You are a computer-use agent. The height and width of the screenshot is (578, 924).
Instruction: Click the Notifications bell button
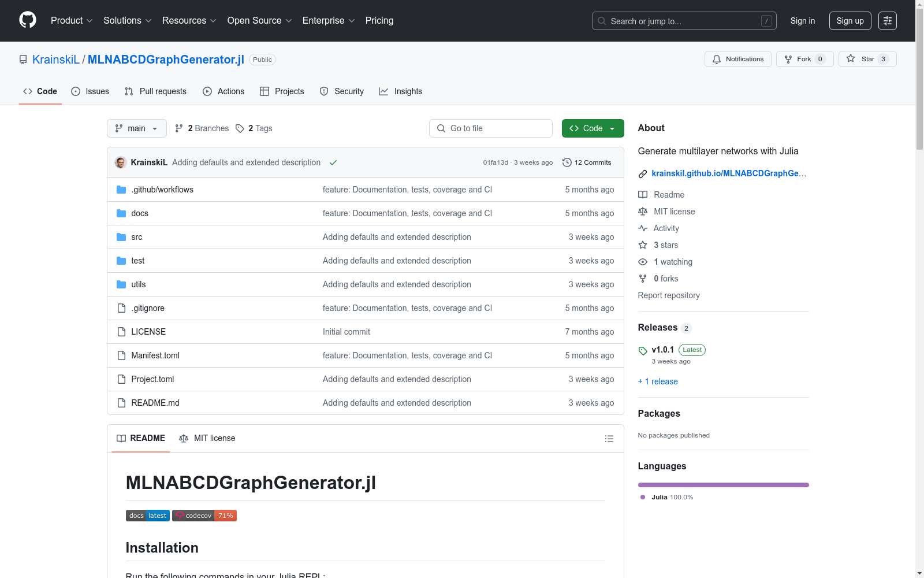coord(737,59)
